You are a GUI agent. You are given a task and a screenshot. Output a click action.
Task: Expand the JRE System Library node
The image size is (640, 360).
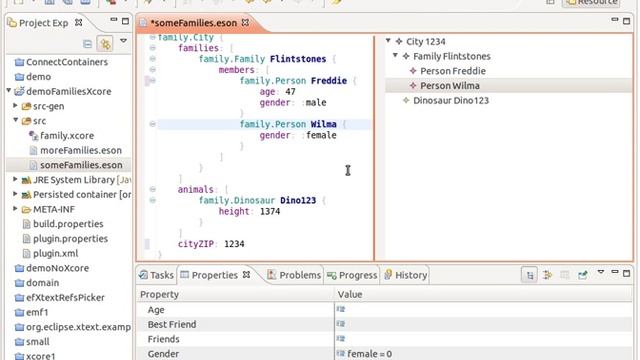click(x=15, y=179)
